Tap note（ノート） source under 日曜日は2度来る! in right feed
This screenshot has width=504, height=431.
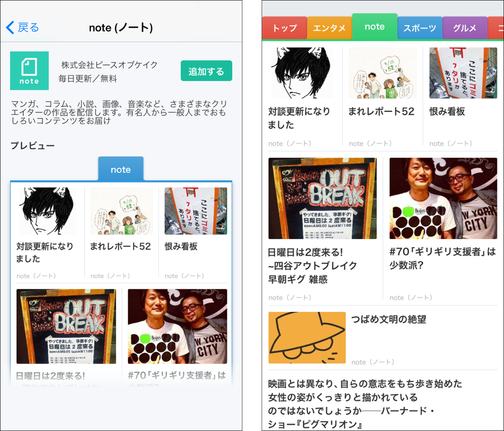(290, 297)
